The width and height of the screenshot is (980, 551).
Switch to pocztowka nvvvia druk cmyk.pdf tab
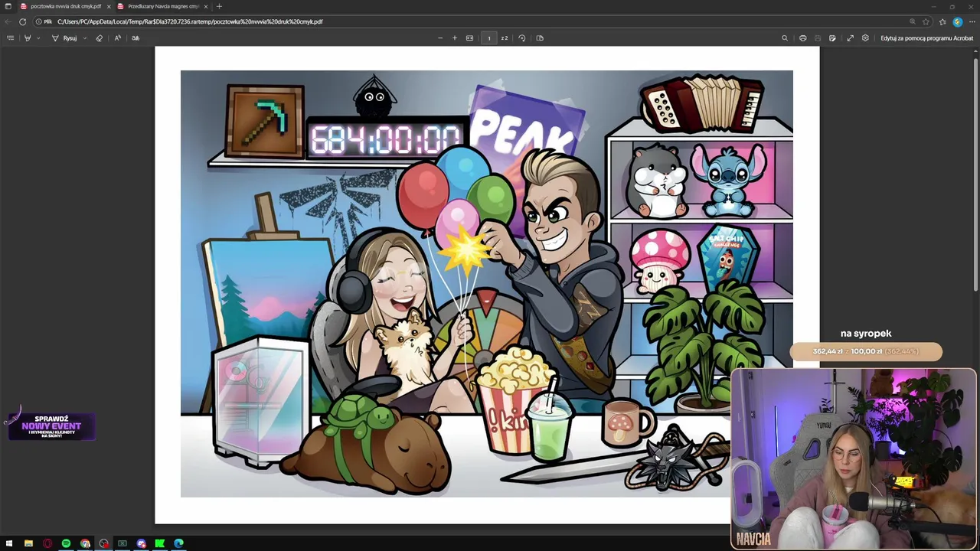click(66, 6)
